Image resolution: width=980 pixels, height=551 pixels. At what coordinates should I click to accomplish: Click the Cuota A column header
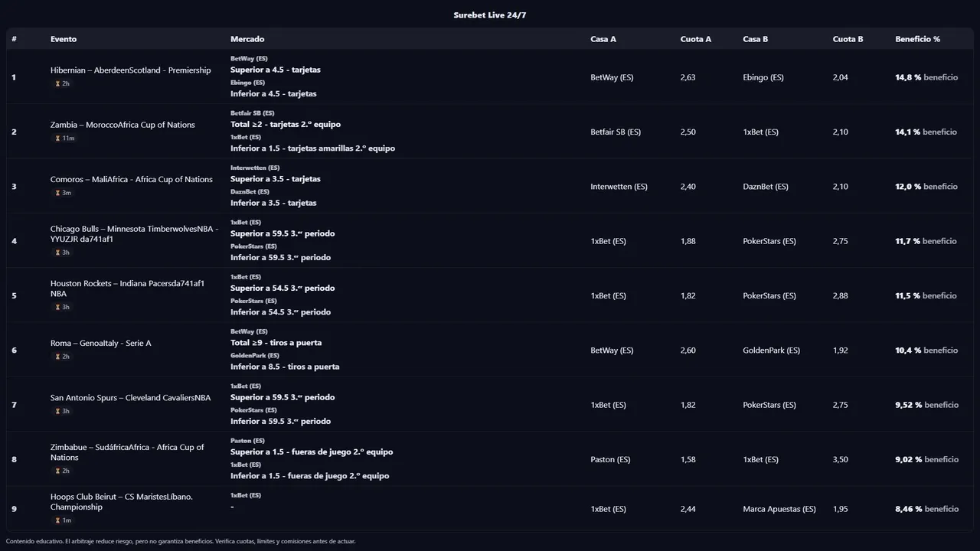pos(695,39)
